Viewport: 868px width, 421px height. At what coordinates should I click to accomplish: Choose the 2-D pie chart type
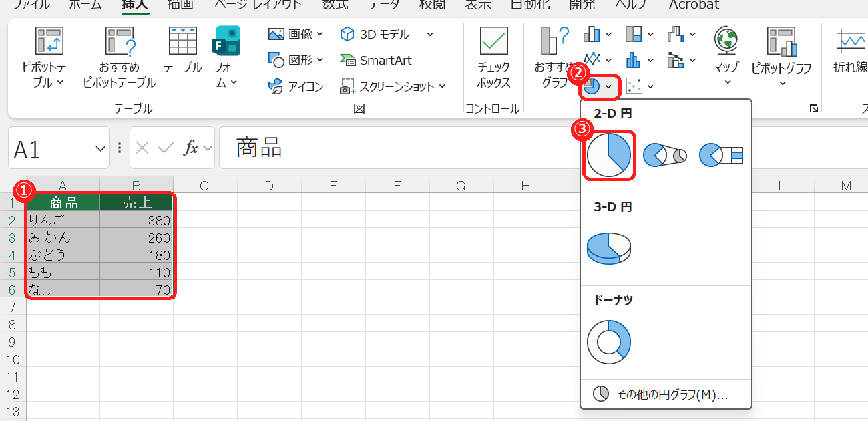coord(609,154)
